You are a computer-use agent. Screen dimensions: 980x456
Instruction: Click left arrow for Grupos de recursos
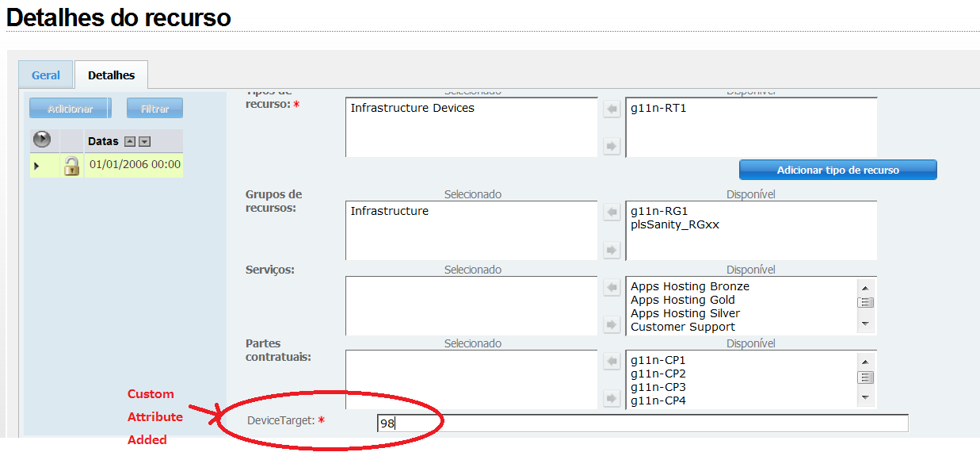tap(612, 212)
